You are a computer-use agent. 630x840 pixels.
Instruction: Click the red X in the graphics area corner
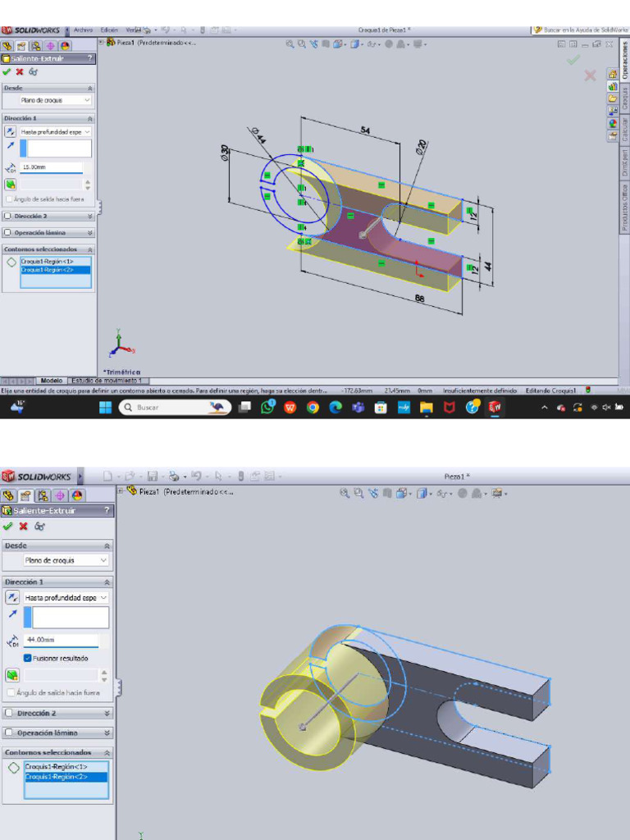pyautogui.click(x=590, y=76)
